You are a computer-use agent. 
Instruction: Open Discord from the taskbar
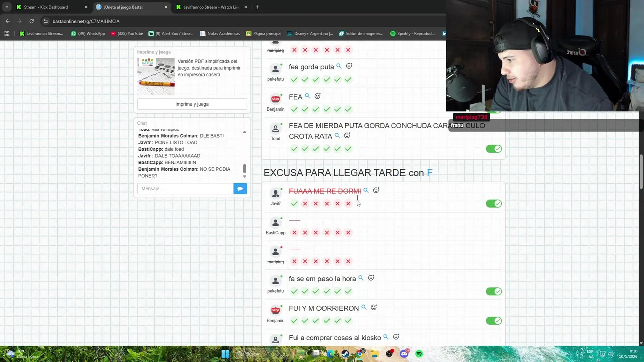[404, 354]
